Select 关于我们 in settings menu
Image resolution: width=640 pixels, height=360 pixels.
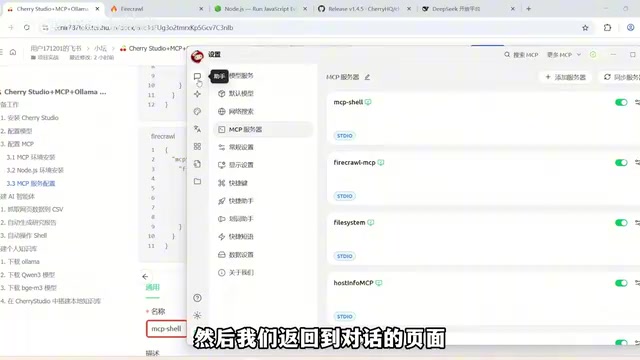[x=263, y=273]
